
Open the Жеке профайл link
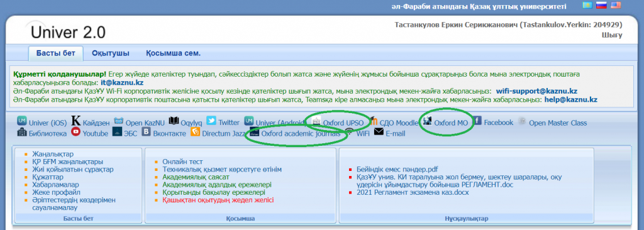(56, 192)
